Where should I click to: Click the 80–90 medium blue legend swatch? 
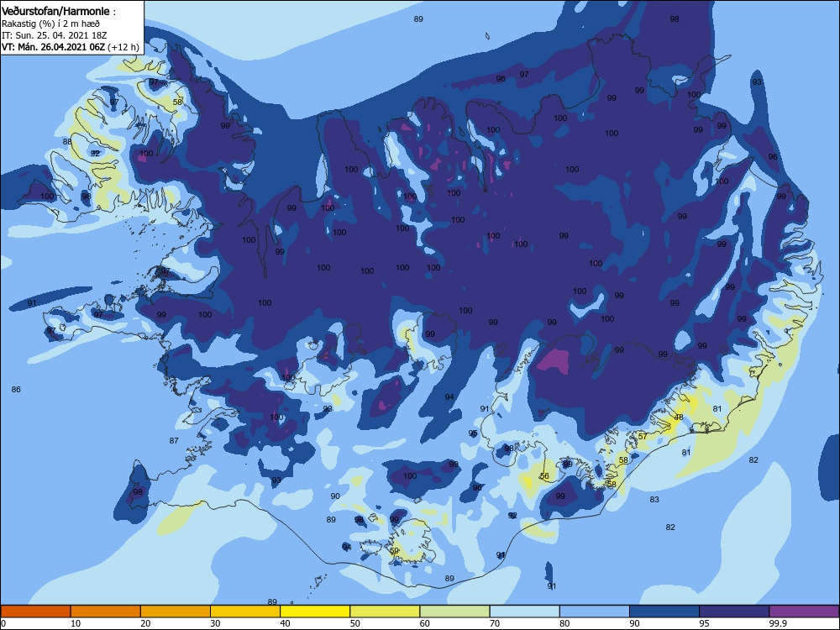(x=595, y=612)
